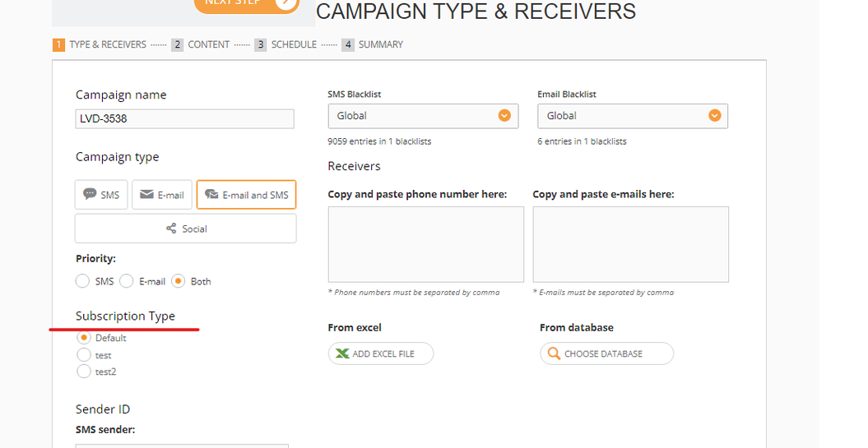The height and width of the screenshot is (448, 868).
Task: Click the Campaign name input field
Action: point(184,118)
